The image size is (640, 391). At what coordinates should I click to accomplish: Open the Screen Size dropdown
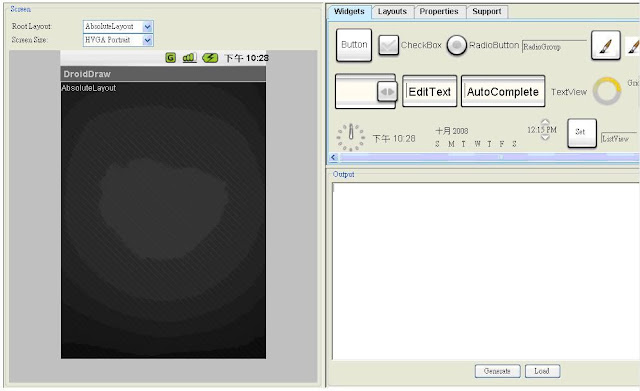click(x=118, y=40)
